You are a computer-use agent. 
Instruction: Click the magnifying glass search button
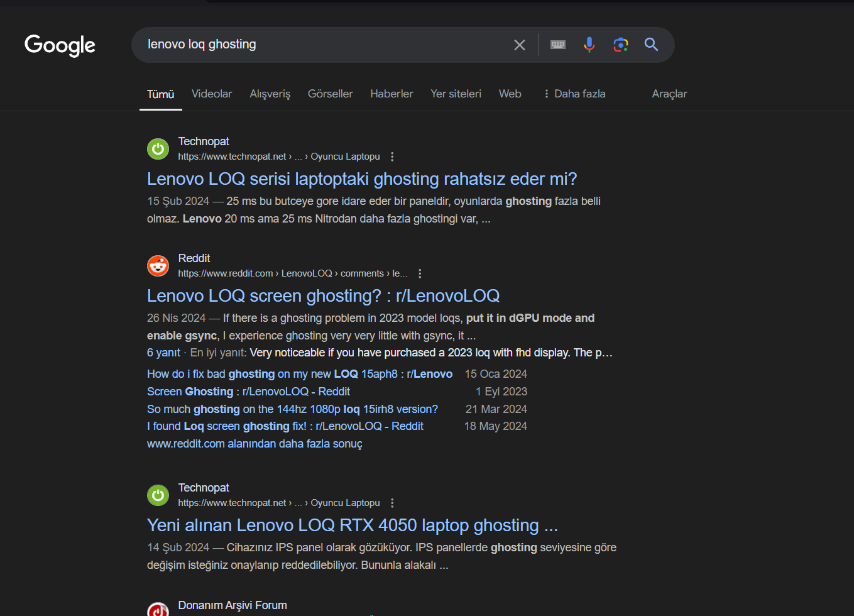(x=652, y=45)
